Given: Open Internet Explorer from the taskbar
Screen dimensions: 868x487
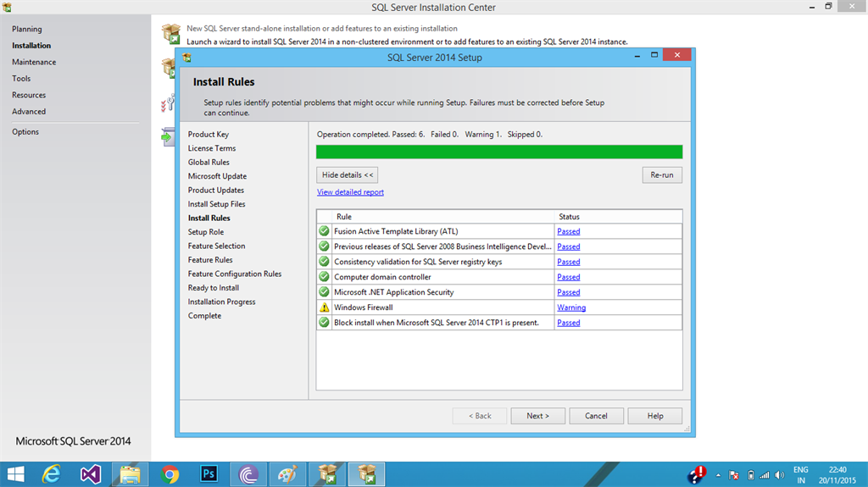Looking at the screenshot, I should pos(52,474).
